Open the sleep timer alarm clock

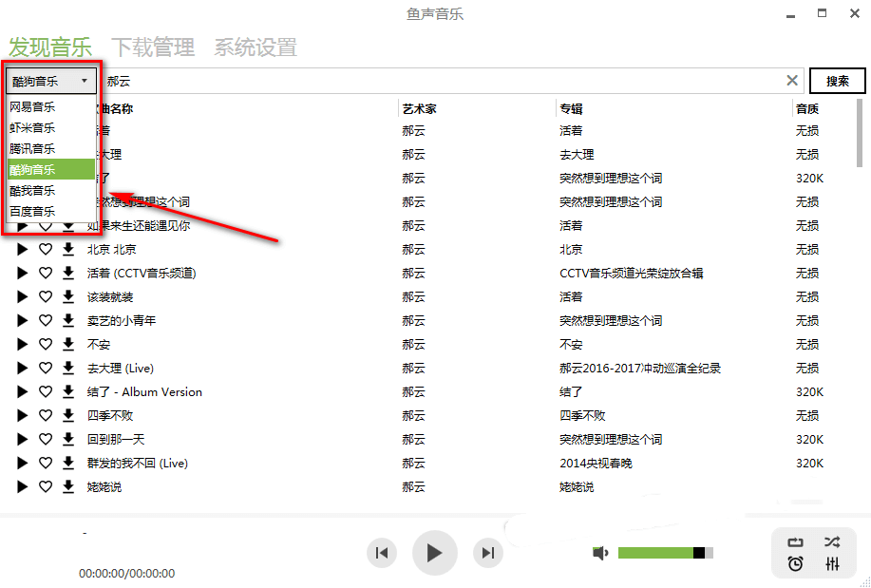coord(795,564)
